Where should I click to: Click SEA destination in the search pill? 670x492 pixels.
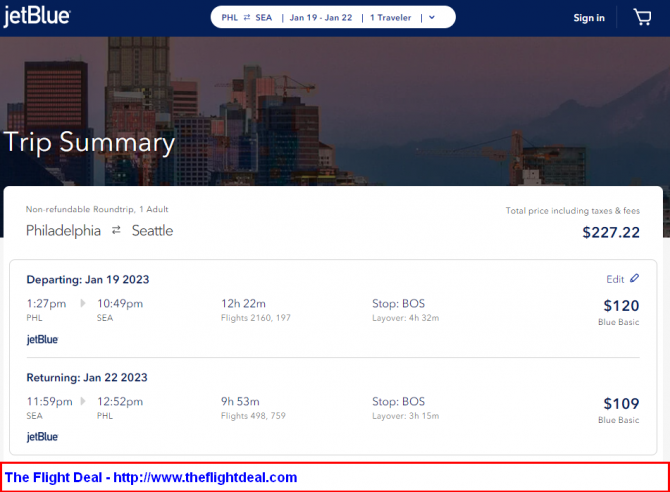(264, 18)
